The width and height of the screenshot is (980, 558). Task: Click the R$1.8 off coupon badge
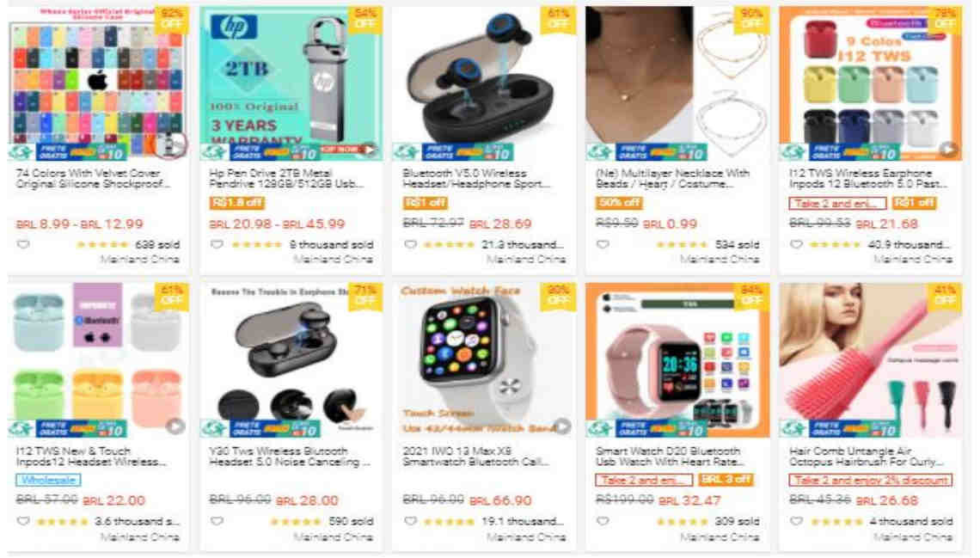(x=237, y=202)
